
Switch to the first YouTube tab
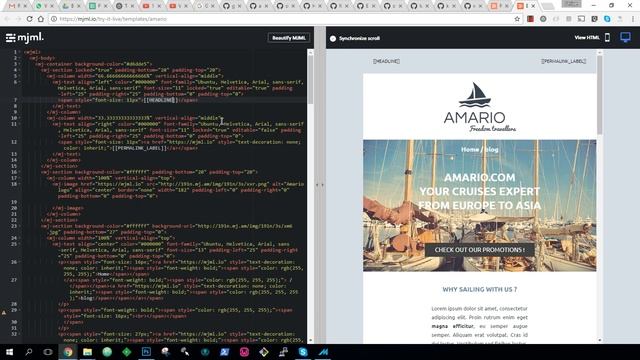pyautogui.click(x=151, y=6)
